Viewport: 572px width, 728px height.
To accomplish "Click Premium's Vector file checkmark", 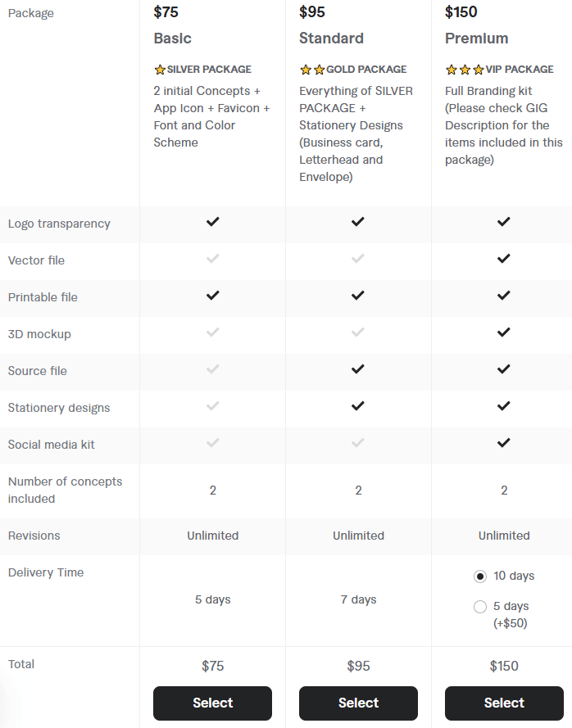I will pyautogui.click(x=504, y=259).
